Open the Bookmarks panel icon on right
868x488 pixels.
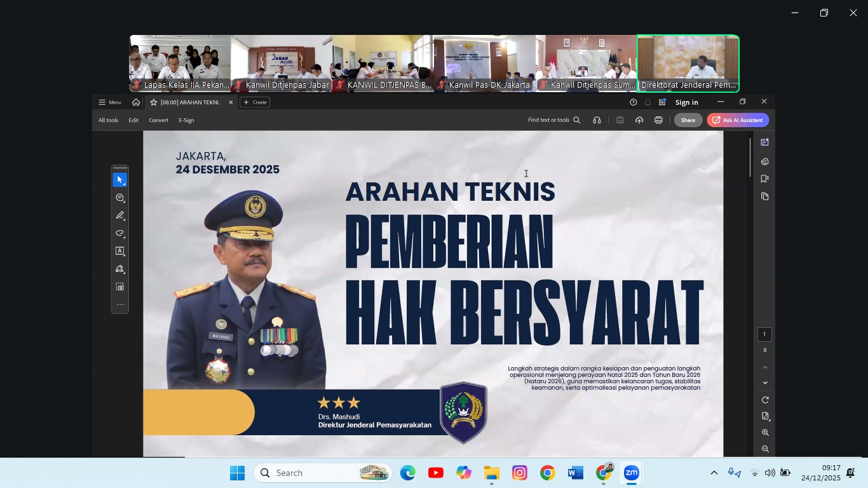(x=764, y=179)
